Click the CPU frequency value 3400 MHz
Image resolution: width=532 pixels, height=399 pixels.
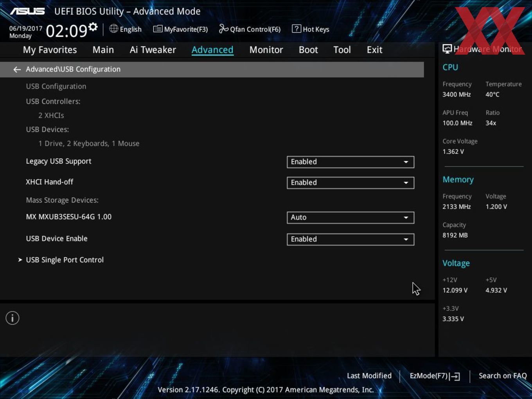[x=457, y=94]
